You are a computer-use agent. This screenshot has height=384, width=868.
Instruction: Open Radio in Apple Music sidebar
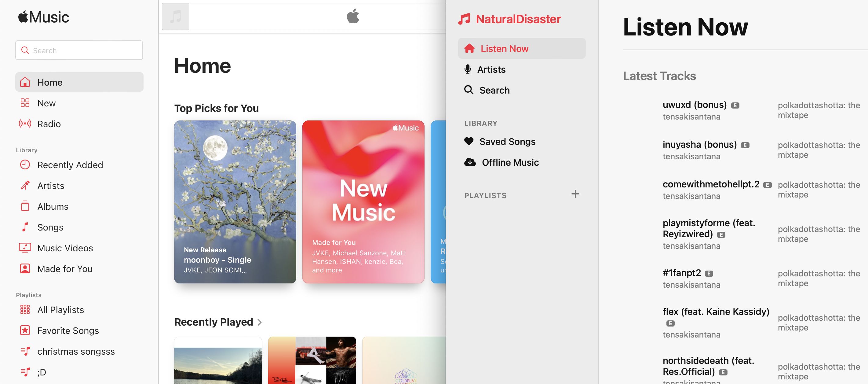point(79,124)
